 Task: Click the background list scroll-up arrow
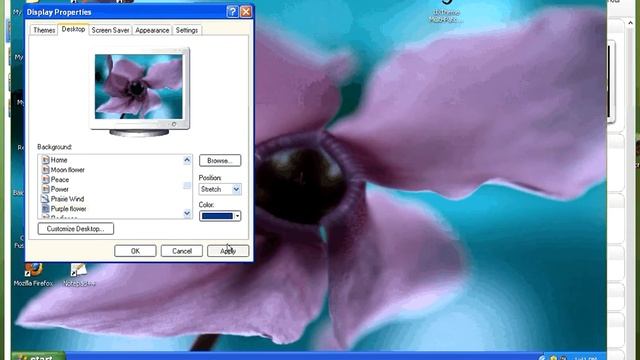coord(187,160)
